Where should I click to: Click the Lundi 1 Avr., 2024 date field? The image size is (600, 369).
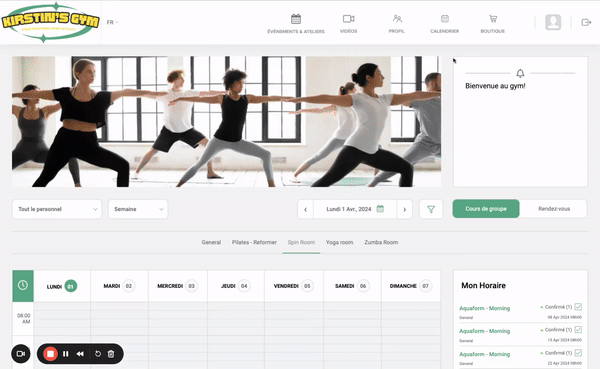point(355,209)
